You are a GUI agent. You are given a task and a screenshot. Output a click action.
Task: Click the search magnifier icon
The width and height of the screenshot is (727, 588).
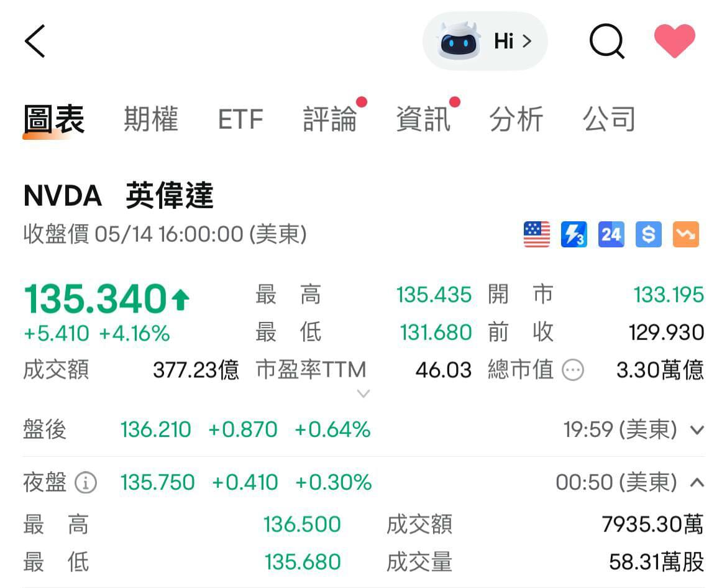tap(606, 40)
